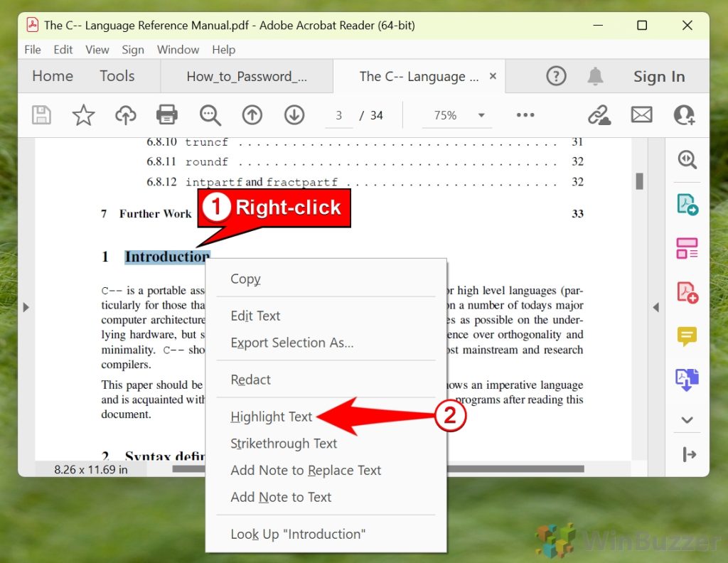Screen dimensions: 728x563
Task: Select Export Selection As... option
Action: click(326, 343)
